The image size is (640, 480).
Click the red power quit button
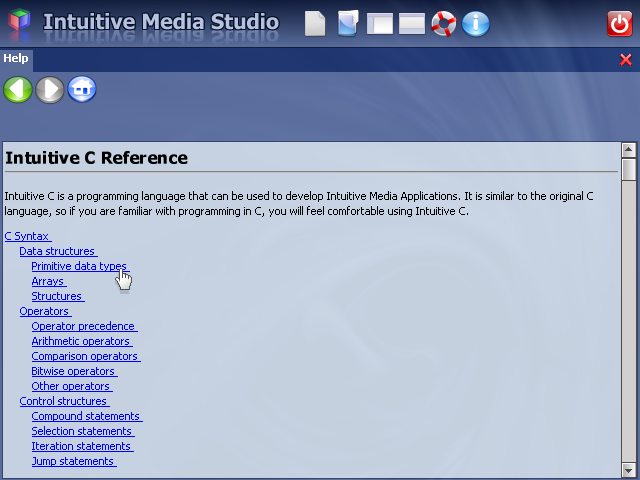[619, 24]
